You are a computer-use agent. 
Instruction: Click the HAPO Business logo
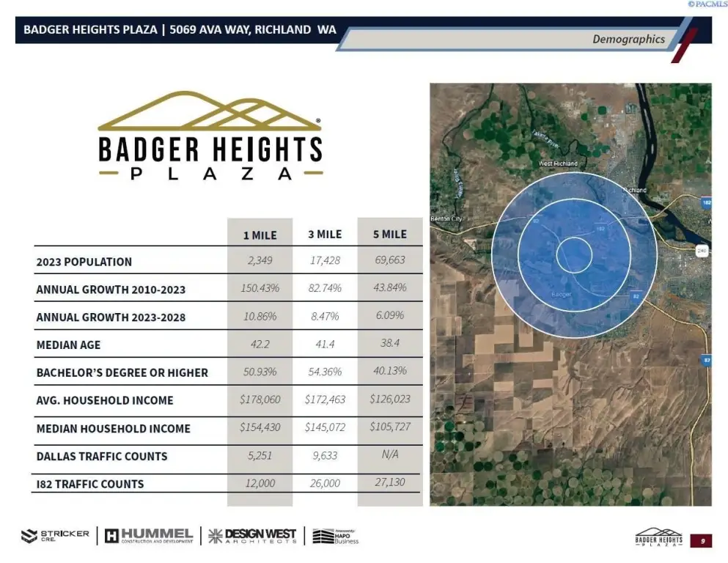coord(336,536)
